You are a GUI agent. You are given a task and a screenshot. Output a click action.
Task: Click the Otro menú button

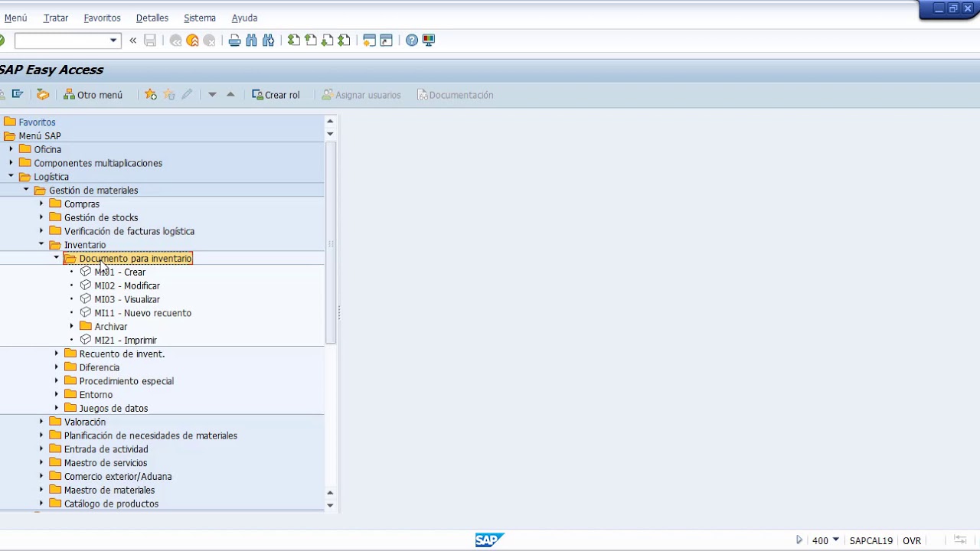pyautogui.click(x=93, y=95)
